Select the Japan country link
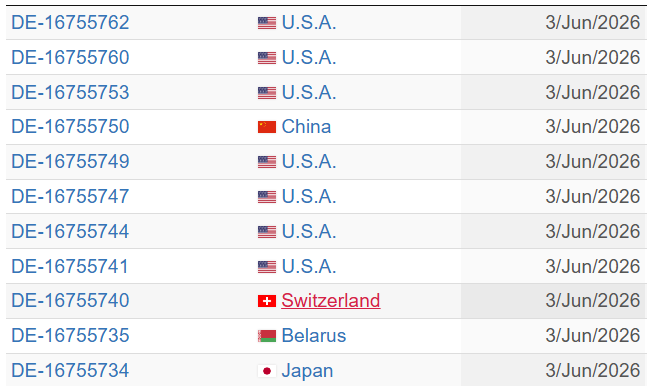647x386 pixels. pyautogui.click(x=307, y=371)
